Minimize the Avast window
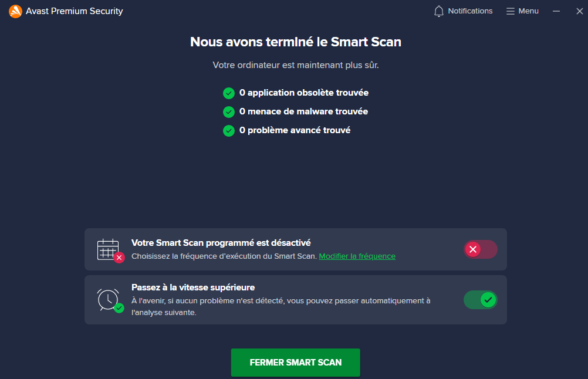Image resolution: width=588 pixels, height=379 pixels. pyautogui.click(x=556, y=11)
